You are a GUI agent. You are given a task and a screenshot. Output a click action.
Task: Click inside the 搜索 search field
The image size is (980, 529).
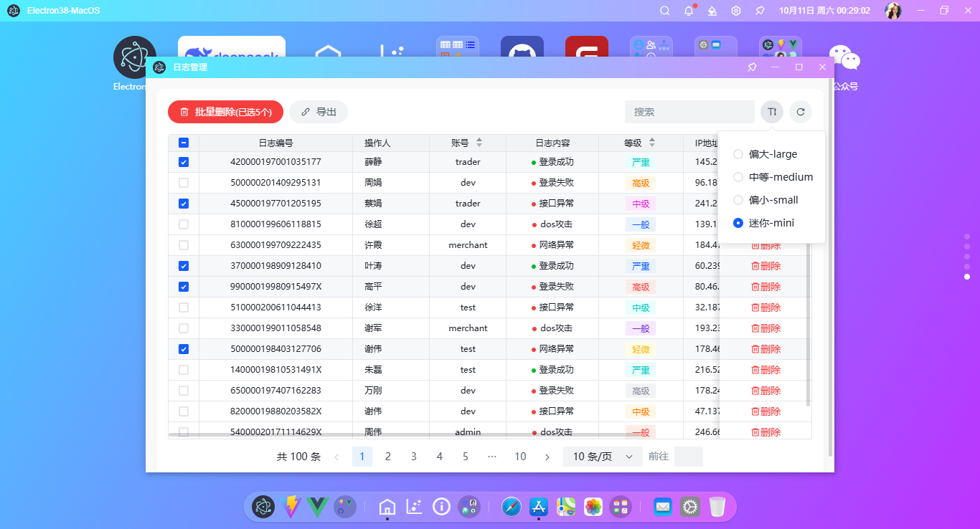pos(689,112)
